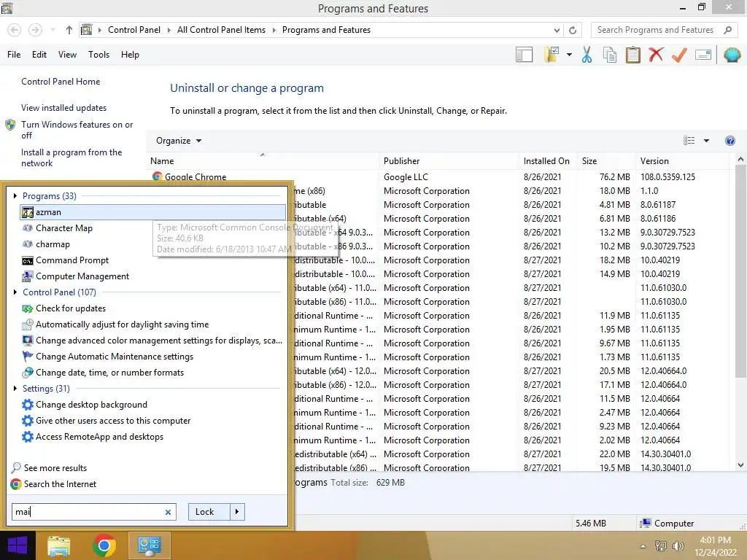This screenshot has width=747, height=560.
Task: Open the Organize dropdown
Action: [179, 141]
